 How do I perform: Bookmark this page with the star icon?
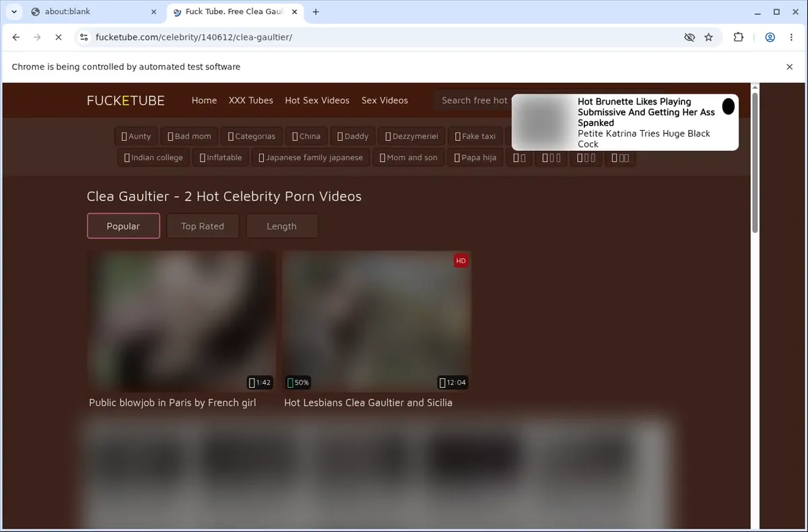point(708,38)
